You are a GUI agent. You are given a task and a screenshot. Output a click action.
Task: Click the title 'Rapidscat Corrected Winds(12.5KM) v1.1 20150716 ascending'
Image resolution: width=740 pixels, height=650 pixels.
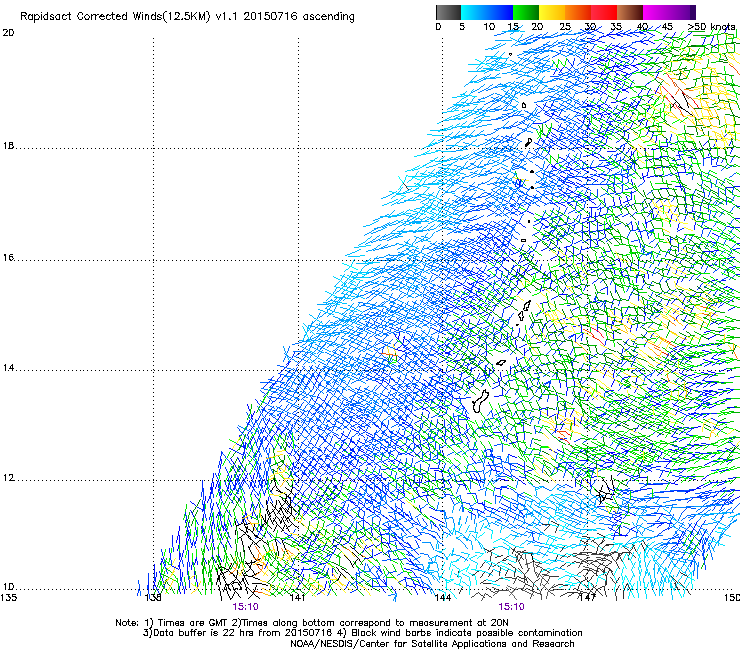coord(187,16)
